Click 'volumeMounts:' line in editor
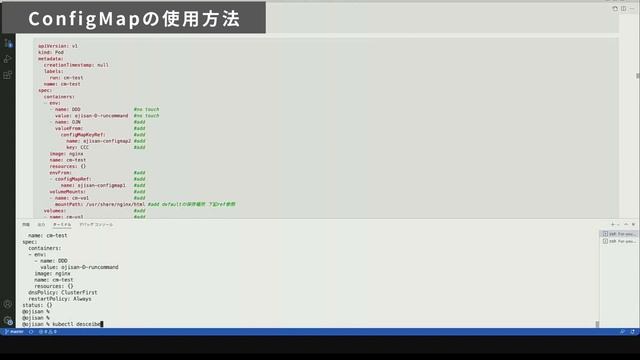The height and width of the screenshot is (360, 640). click(68, 191)
